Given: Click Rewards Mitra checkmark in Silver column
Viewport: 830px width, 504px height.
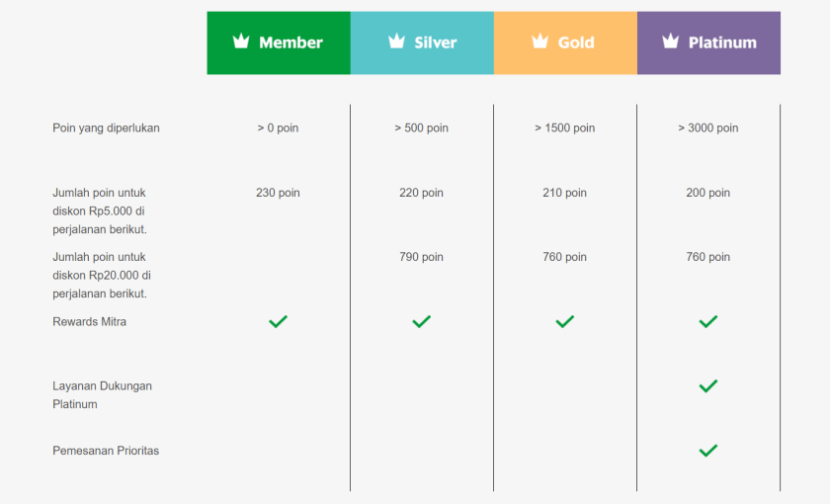Looking at the screenshot, I should point(422,321).
